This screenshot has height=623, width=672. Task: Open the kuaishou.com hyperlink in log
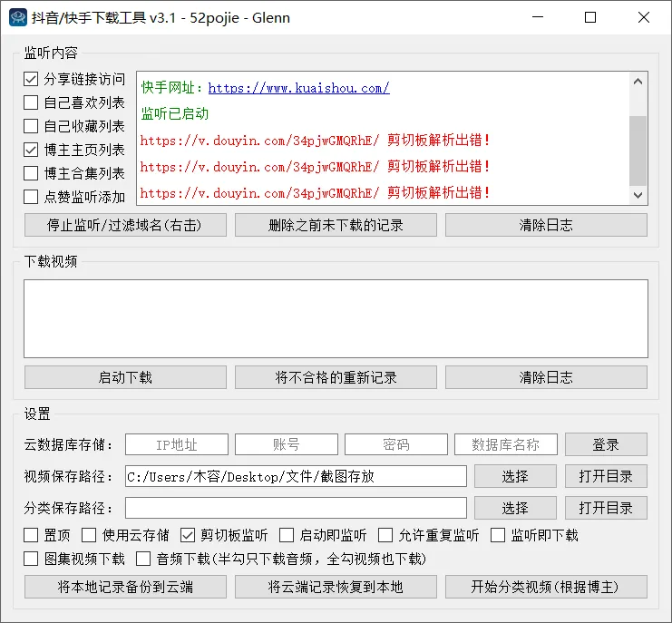(298, 88)
